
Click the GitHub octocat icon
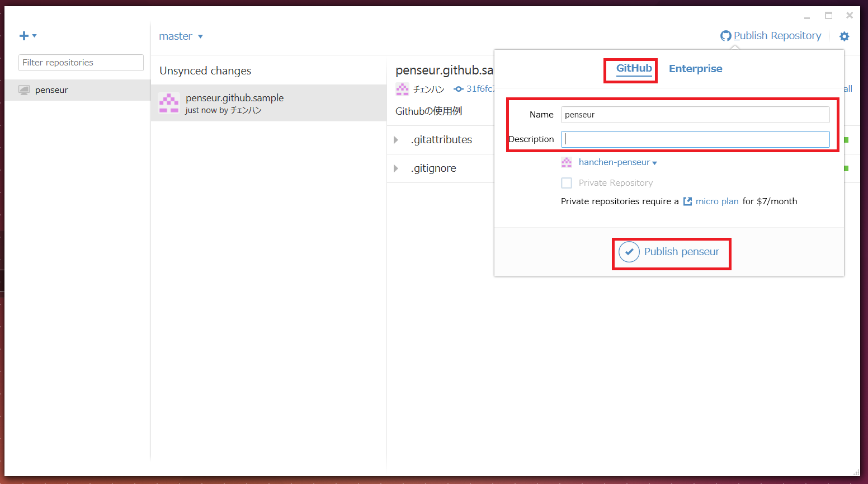[x=726, y=36]
